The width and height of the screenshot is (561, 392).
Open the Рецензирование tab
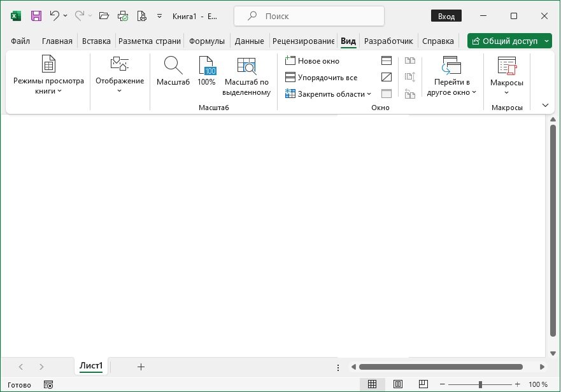point(303,41)
